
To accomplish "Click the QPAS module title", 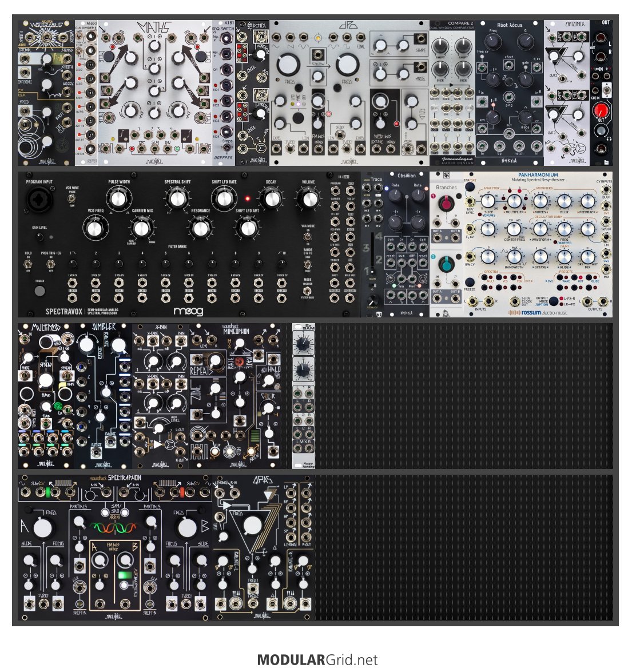I will click(263, 480).
